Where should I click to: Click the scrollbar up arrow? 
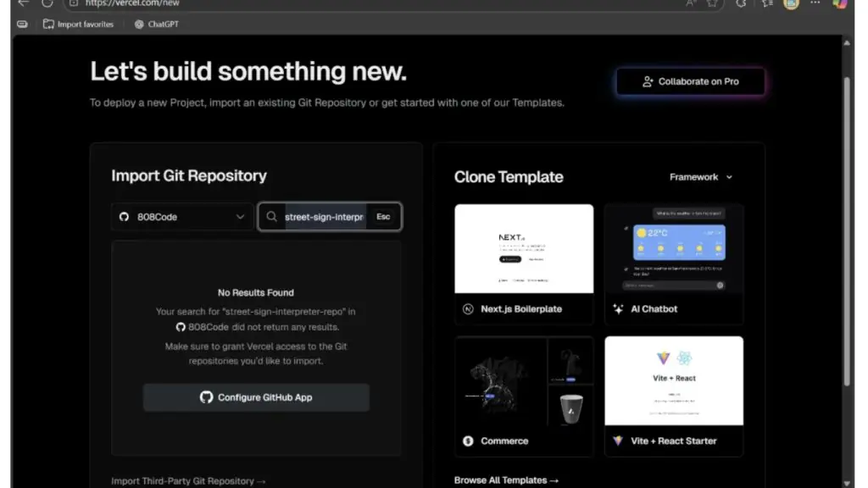(x=847, y=42)
